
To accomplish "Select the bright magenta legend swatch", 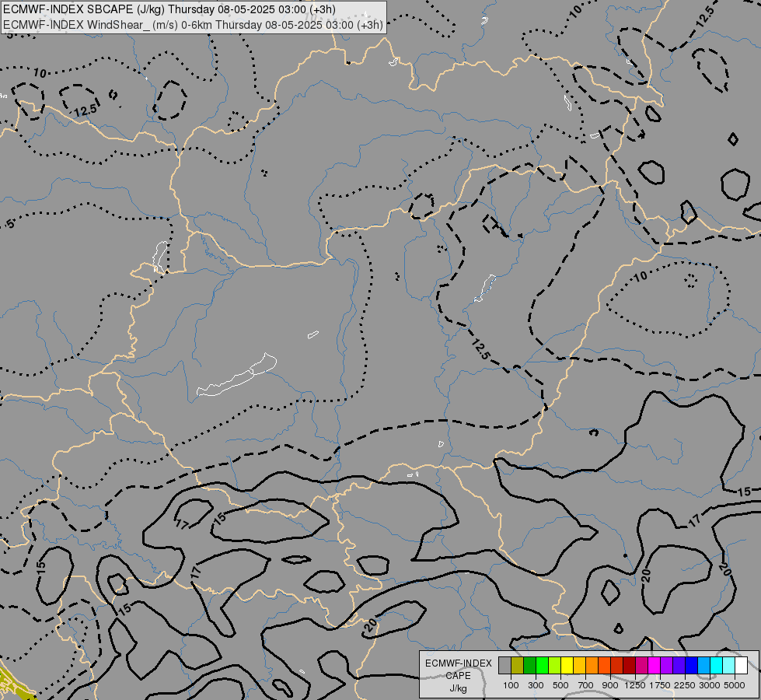I will (654, 665).
